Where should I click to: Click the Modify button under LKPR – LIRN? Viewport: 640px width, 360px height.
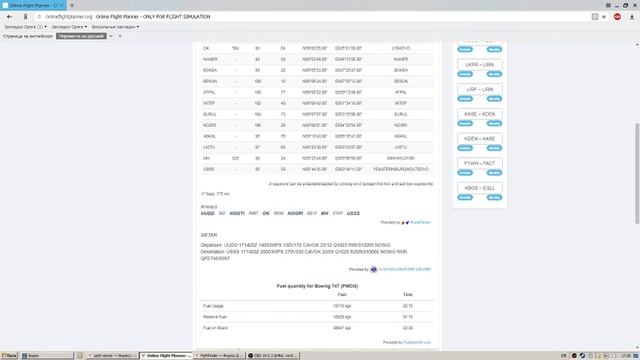[x=494, y=74]
